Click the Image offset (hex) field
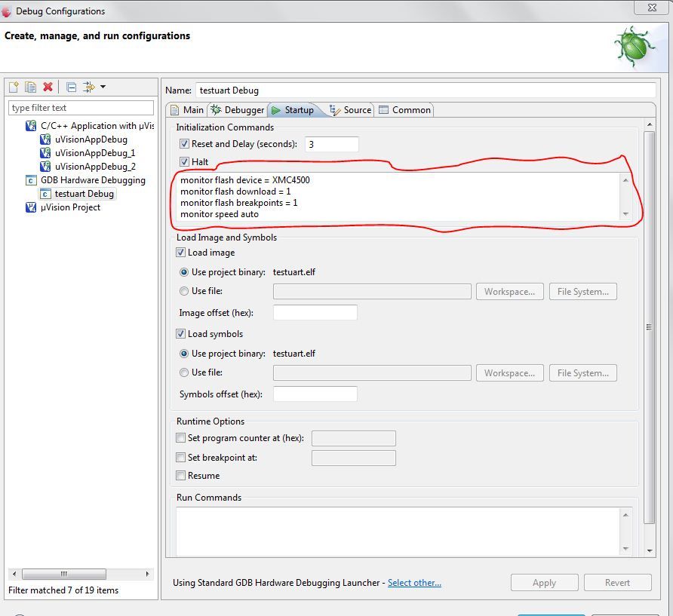This screenshot has height=616, width=673. [315, 312]
